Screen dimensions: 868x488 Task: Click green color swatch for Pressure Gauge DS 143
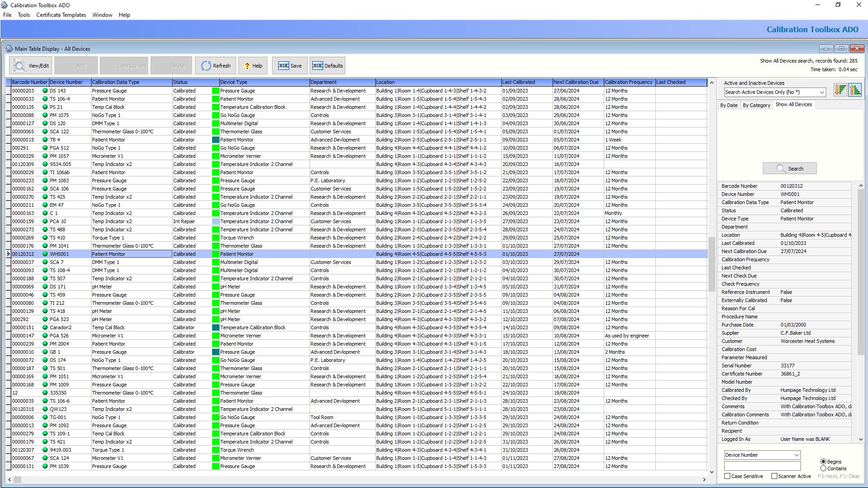pos(216,91)
